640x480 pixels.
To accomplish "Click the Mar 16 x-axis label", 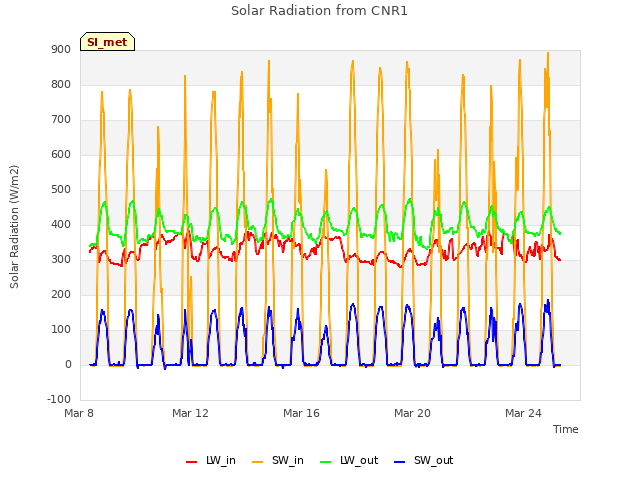I will coord(301,413).
